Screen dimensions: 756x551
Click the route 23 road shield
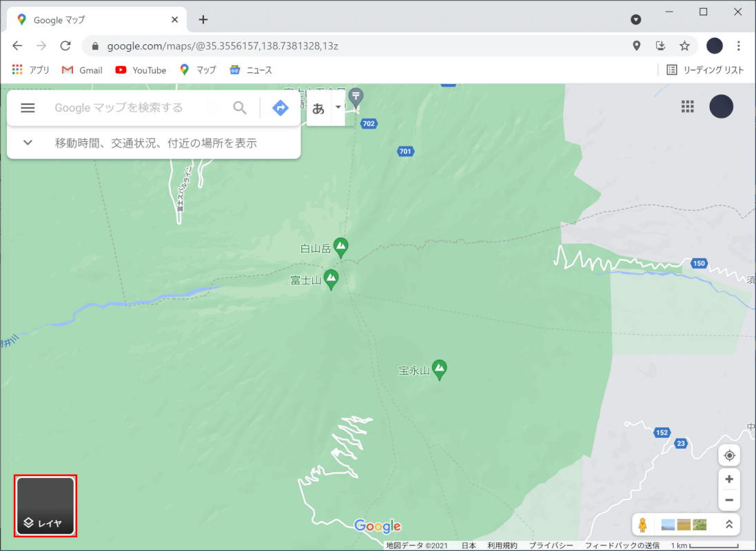(680, 444)
